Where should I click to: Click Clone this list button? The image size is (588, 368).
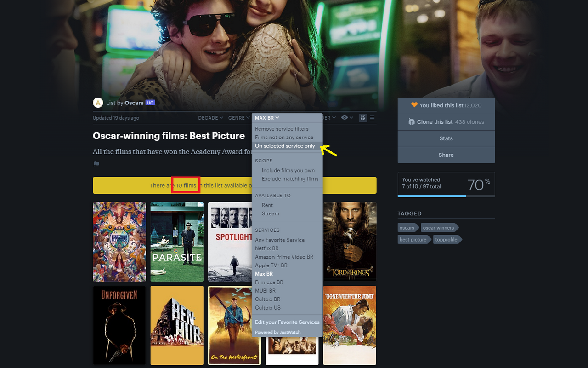[x=446, y=122]
